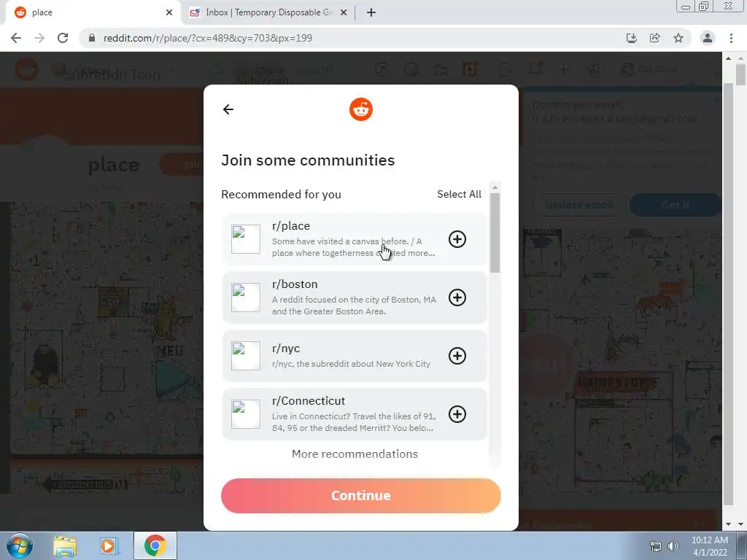Viewport: 747px width, 560px height.
Task: Click the r/Connecticut community title
Action: (x=309, y=401)
